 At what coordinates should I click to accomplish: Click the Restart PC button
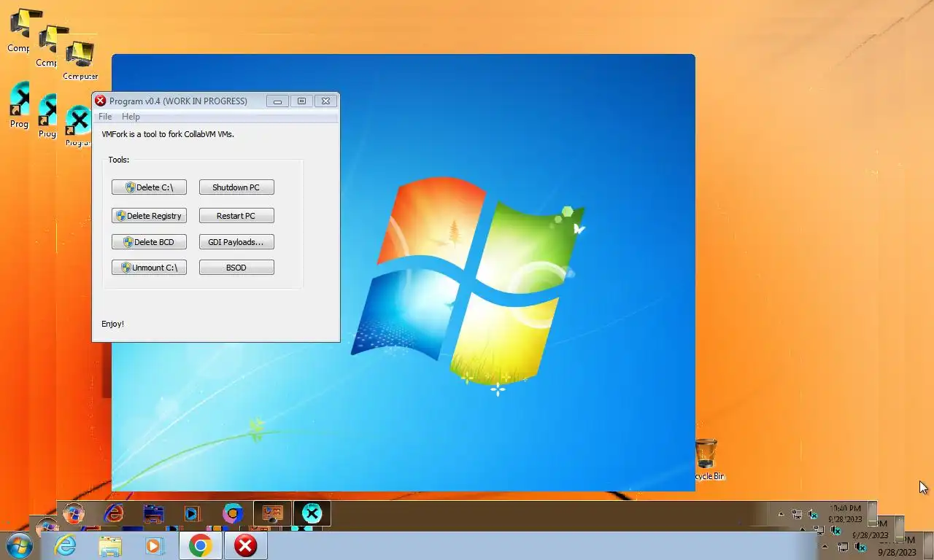click(236, 216)
